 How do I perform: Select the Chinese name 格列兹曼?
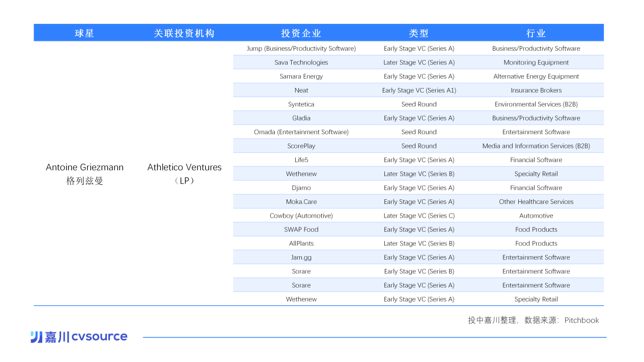point(85,181)
